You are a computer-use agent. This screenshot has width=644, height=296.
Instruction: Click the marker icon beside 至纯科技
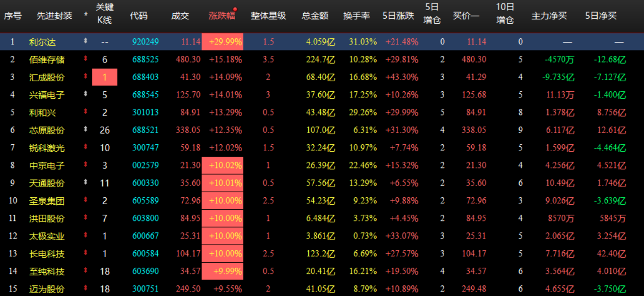click(x=86, y=271)
